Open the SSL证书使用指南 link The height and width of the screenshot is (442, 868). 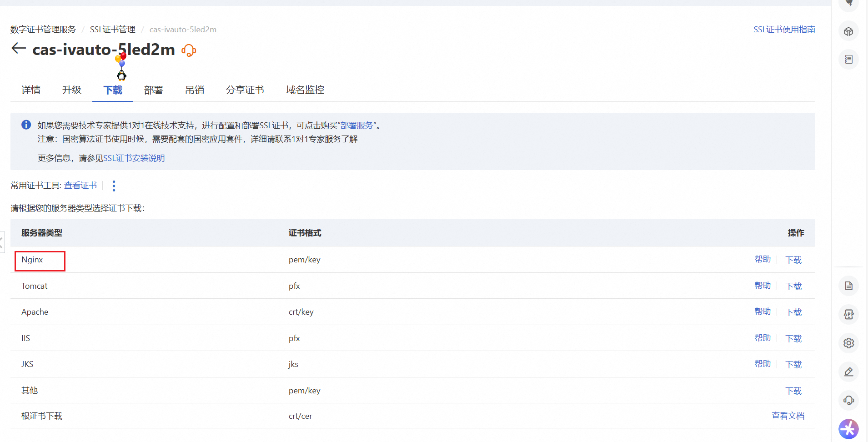click(784, 30)
